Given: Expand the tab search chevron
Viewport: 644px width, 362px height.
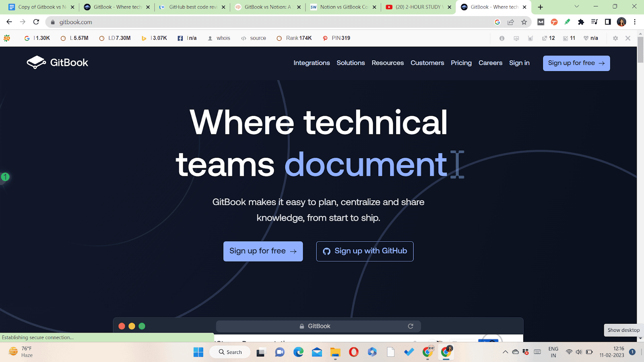Looking at the screenshot, I should (576, 7).
